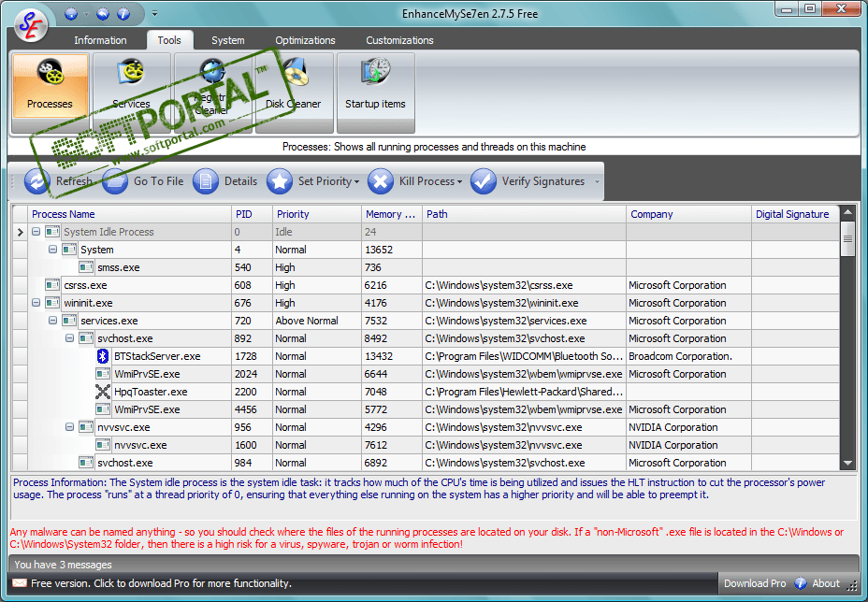Click the Verify Signatures button label

pyautogui.click(x=543, y=181)
